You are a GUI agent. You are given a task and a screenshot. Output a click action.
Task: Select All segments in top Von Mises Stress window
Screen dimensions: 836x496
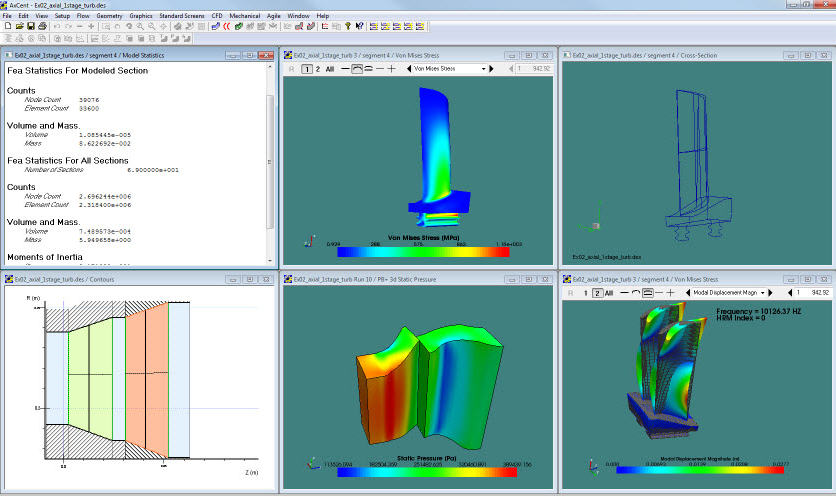tap(329, 69)
